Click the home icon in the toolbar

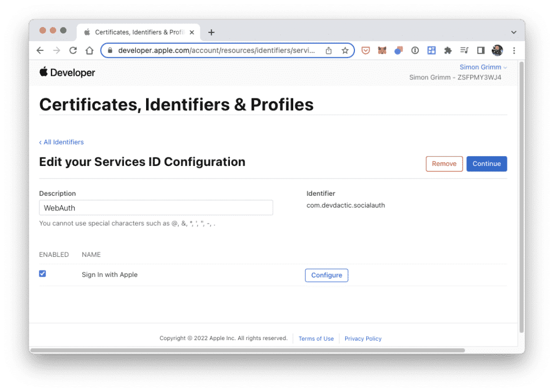[89, 50]
